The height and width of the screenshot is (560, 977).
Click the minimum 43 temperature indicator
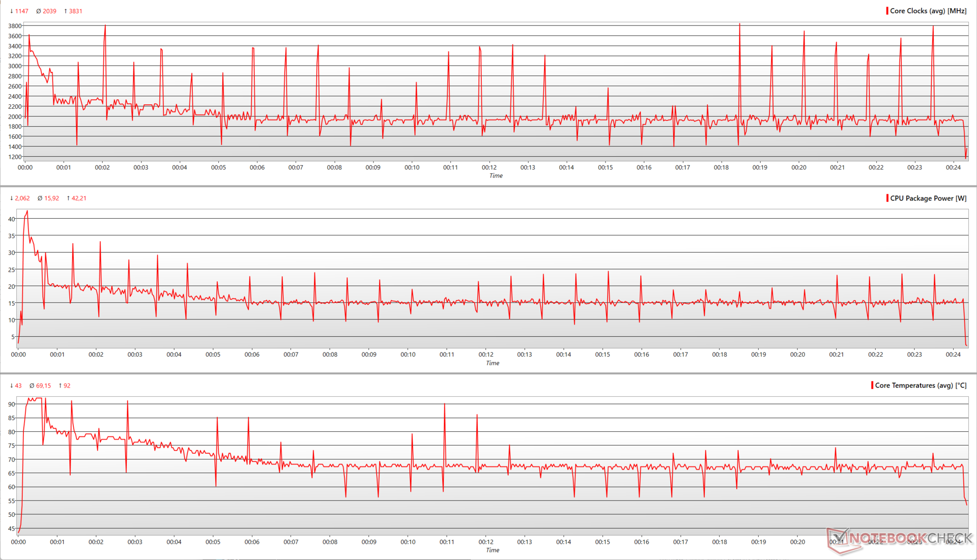point(16,386)
